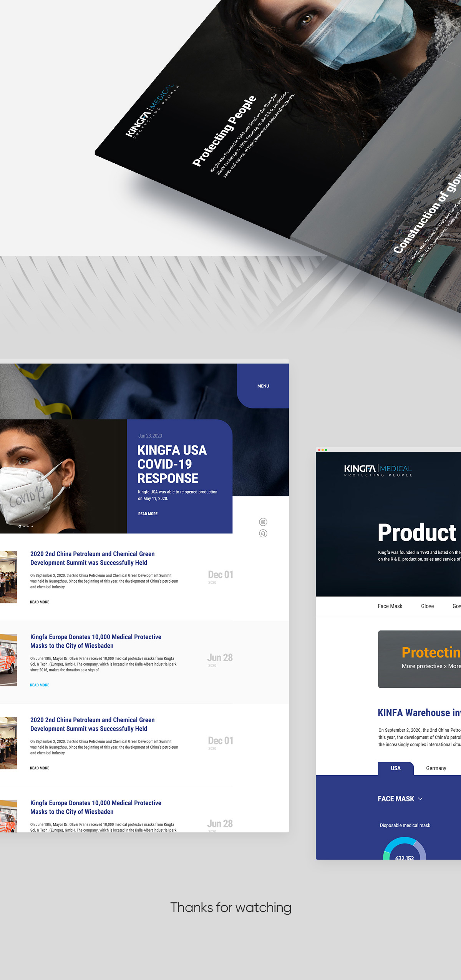Click the blue READ MORE link

(x=40, y=685)
